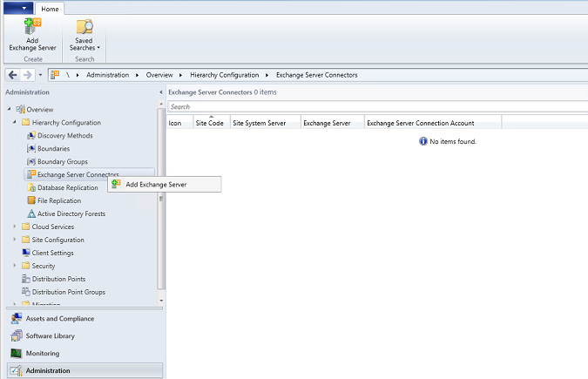Sort by the Site Code column header
The height and width of the screenshot is (379, 588).
(212, 123)
